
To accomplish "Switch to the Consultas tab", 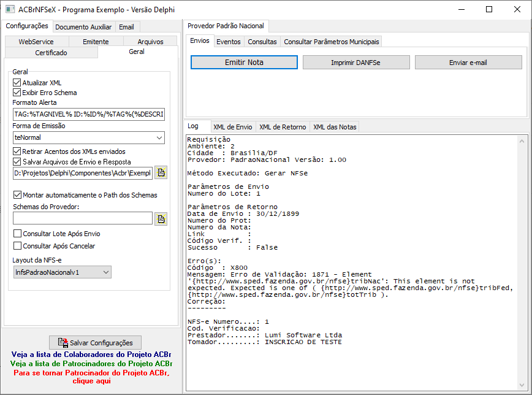I will 262,42.
